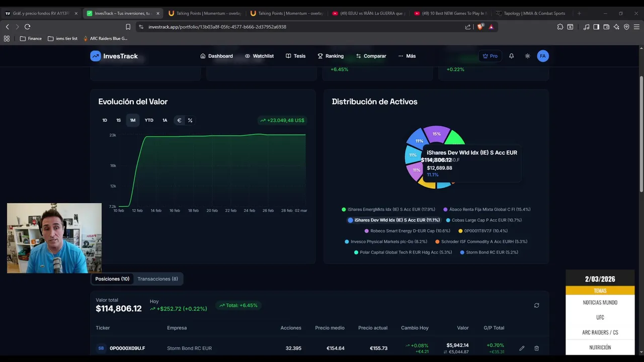This screenshot has width=644, height=362.
Task: Click the address bar URL
Action: point(217,27)
